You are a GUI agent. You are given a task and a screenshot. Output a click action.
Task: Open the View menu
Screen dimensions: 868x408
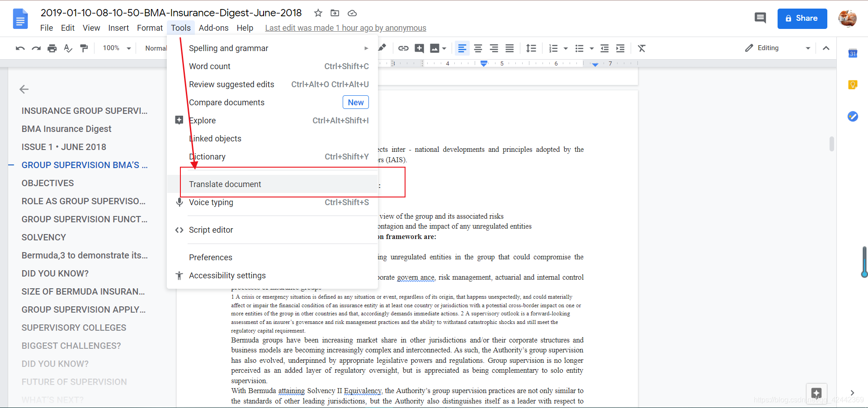(x=91, y=28)
